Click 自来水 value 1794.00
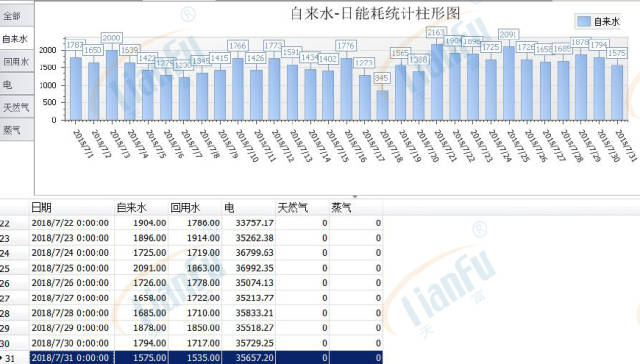The width and height of the screenshot is (640, 364). click(142, 343)
